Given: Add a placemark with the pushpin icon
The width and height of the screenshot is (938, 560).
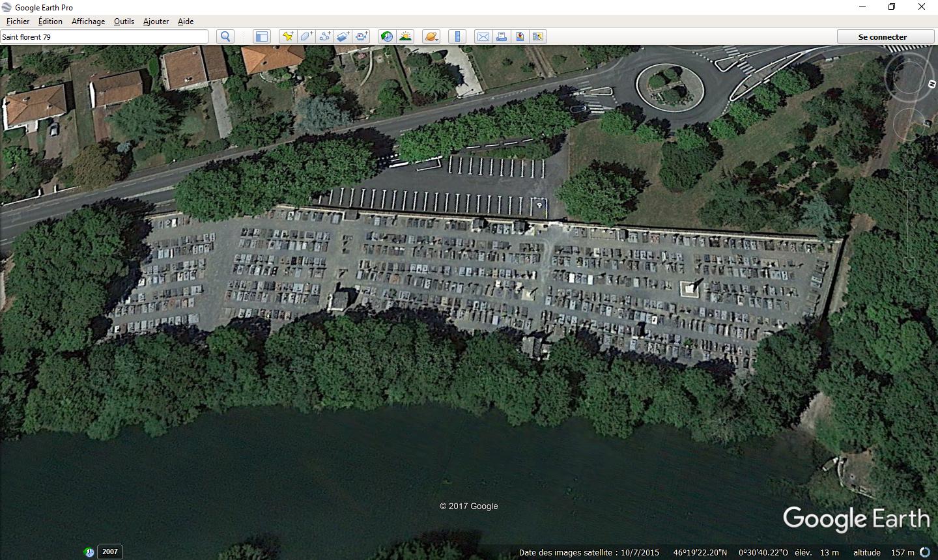Looking at the screenshot, I should [287, 36].
